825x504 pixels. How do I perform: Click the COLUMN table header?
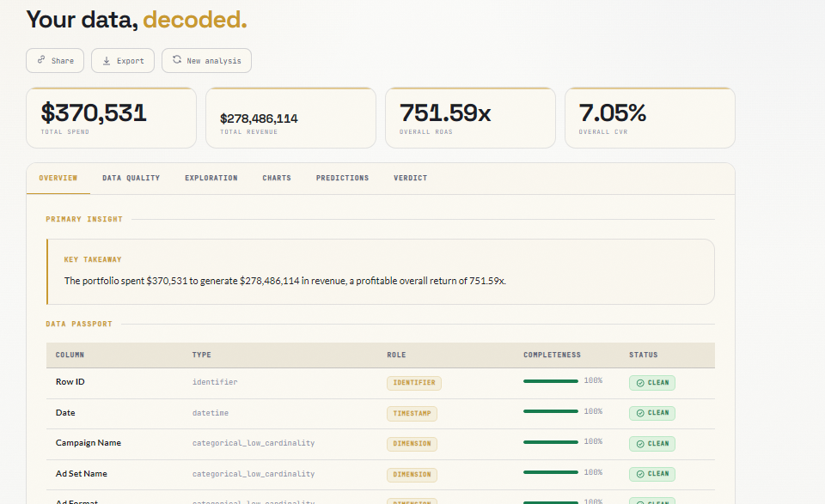tap(70, 355)
